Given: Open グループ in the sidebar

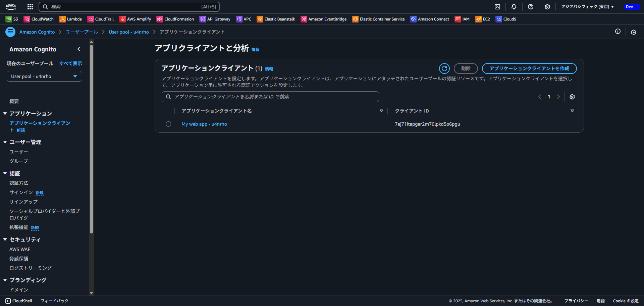Looking at the screenshot, I should tap(19, 161).
